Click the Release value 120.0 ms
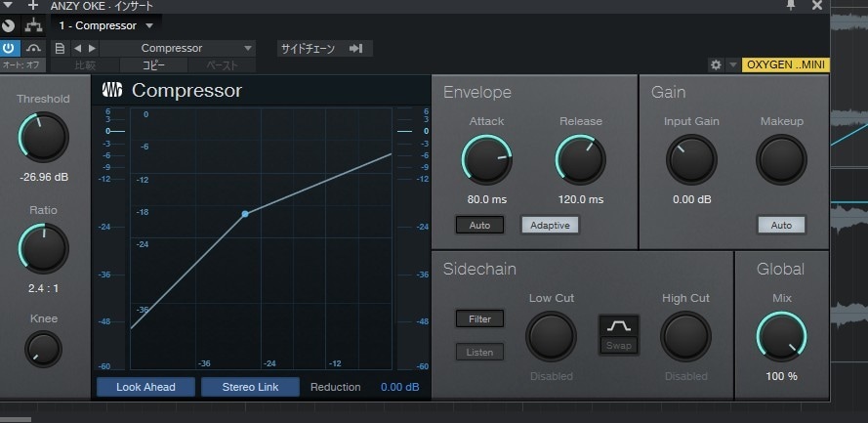868x423 pixels. tap(581, 199)
